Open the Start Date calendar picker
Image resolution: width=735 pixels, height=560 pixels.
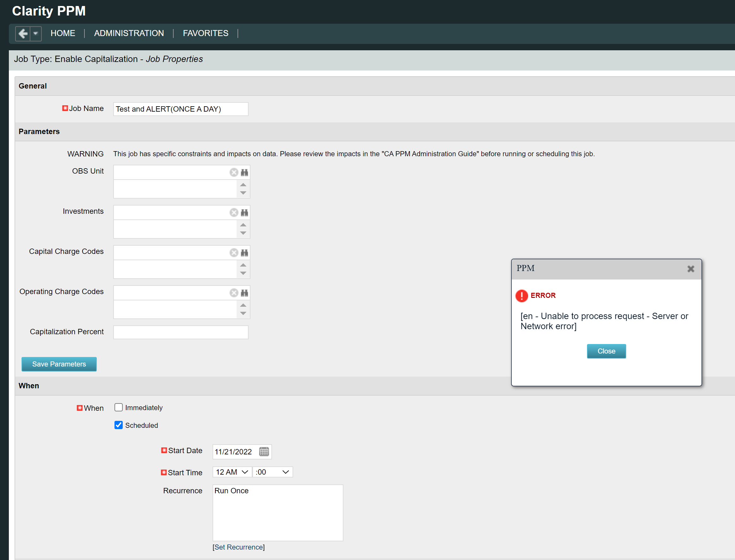[x=264, y=452]
